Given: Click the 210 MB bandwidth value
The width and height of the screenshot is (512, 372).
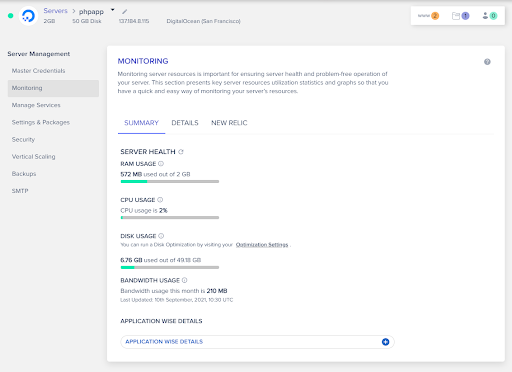Looking at the screenshot, I should (217, 291).
